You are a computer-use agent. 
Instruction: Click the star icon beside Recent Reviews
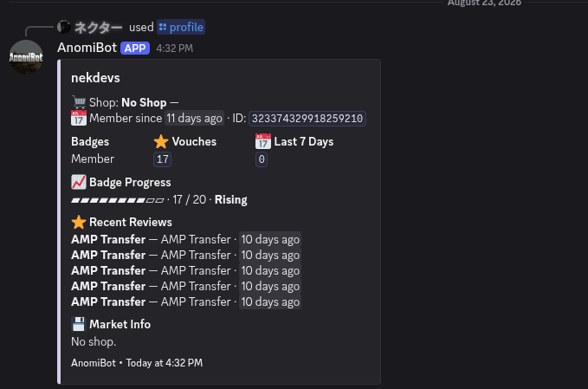pyautogui.click(x=79, y=222)
